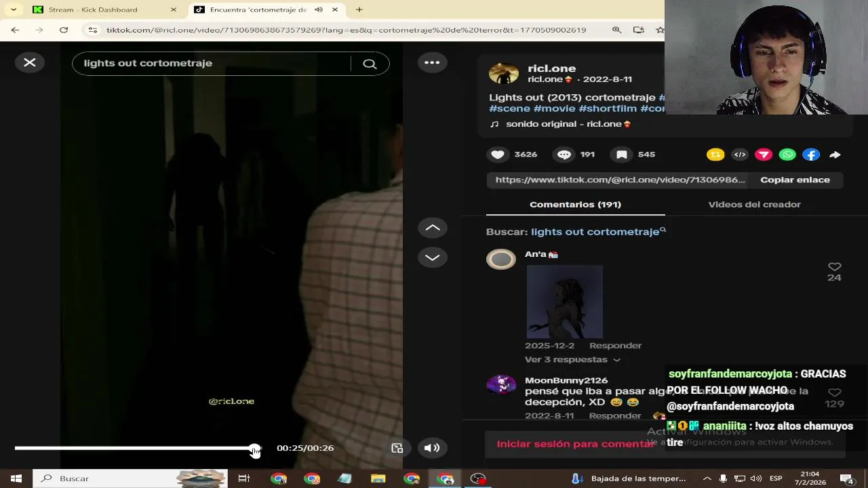Close the TikTok video viewer with the X
This screenshot has width=868, height=488.
tap(30, 62)
